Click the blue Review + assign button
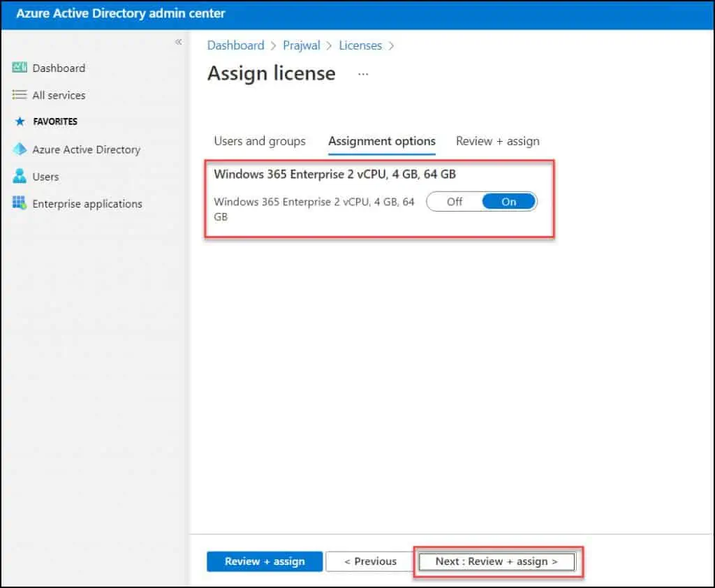Image resolution: width=715 pixels, height=588 pixels. 265,561
